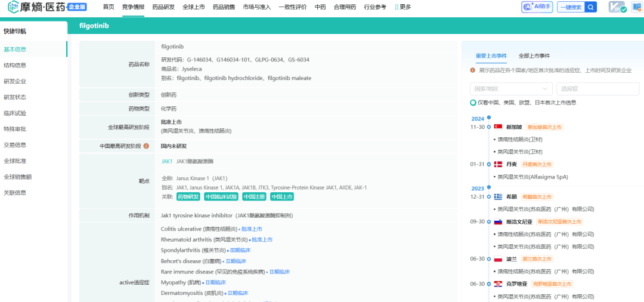Click the VIP badge icon
The image size is (644, 302).
click(x=617, y=7)
